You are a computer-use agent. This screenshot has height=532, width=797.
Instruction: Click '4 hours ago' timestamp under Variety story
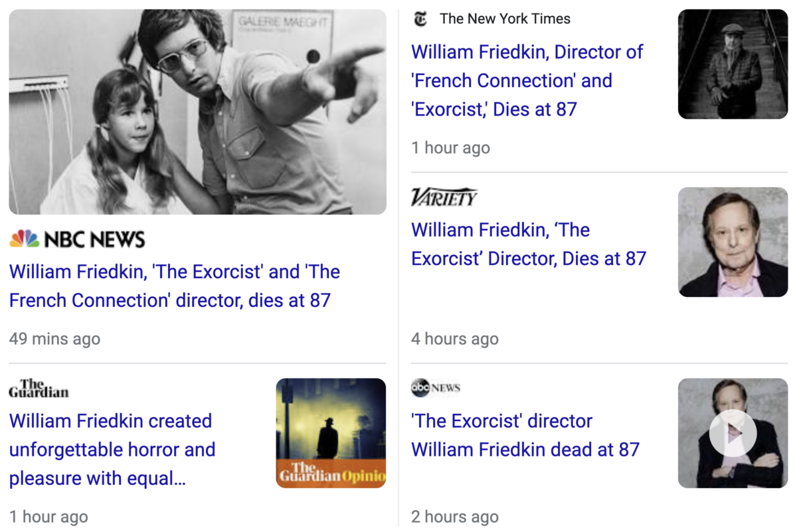tap(454, 339)
